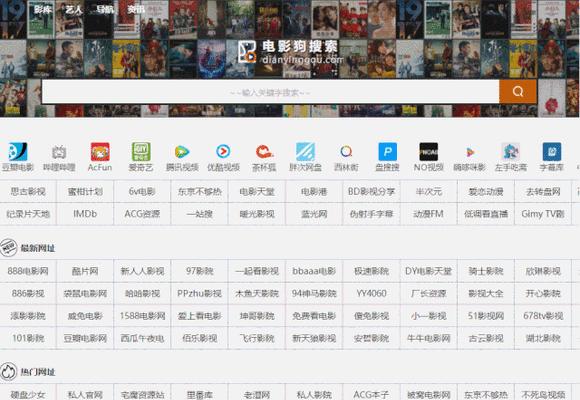580x400 pixels.
Task: Launch the AcFun icon
Action: [100, 152]
